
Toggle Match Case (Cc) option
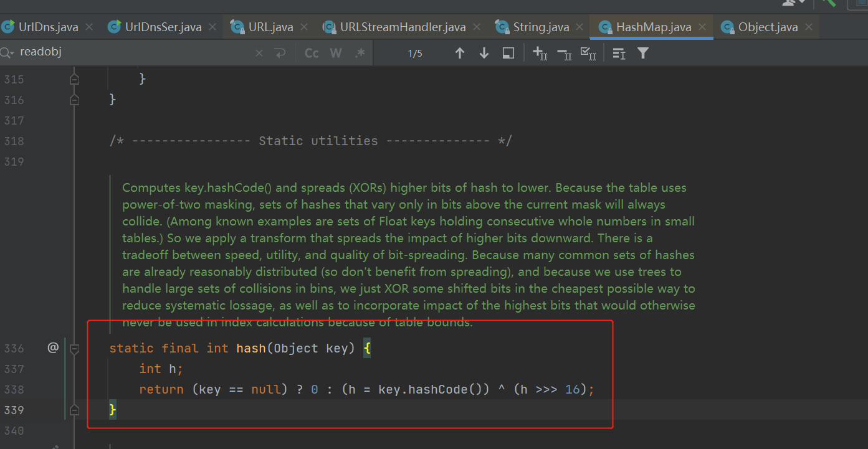tap(312, 54)
